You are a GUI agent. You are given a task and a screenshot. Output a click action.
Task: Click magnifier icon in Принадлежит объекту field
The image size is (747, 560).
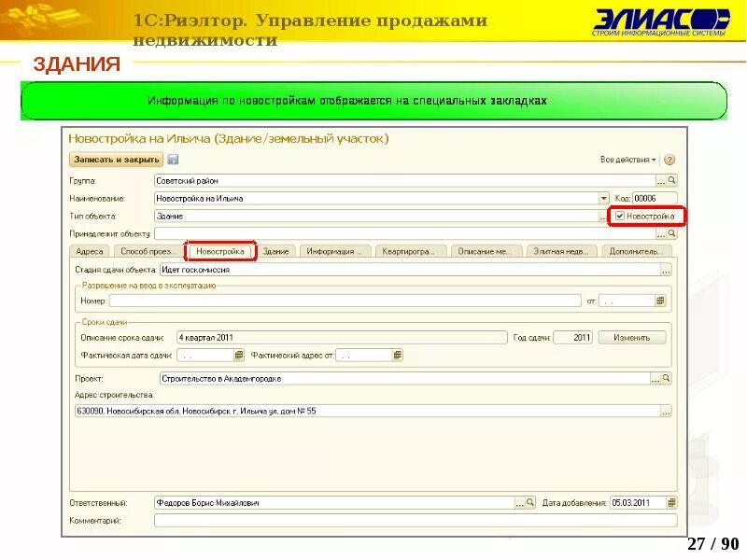coord(671,234)
